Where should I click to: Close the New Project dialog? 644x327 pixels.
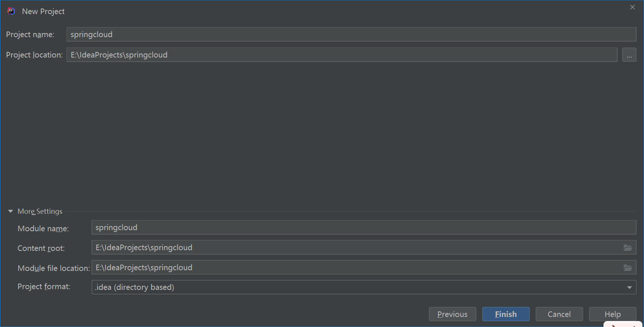point(632,7)
